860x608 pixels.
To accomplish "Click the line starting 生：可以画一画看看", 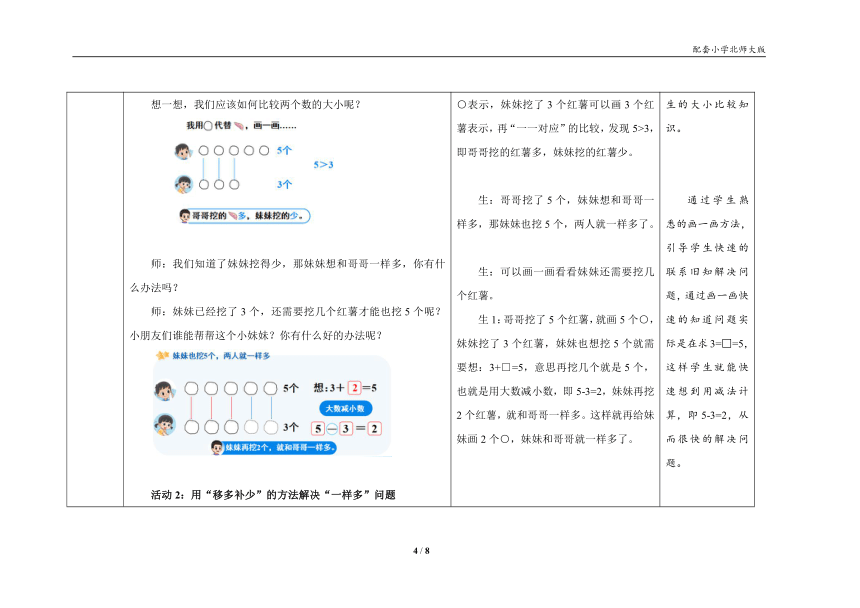I will point(566,271).
